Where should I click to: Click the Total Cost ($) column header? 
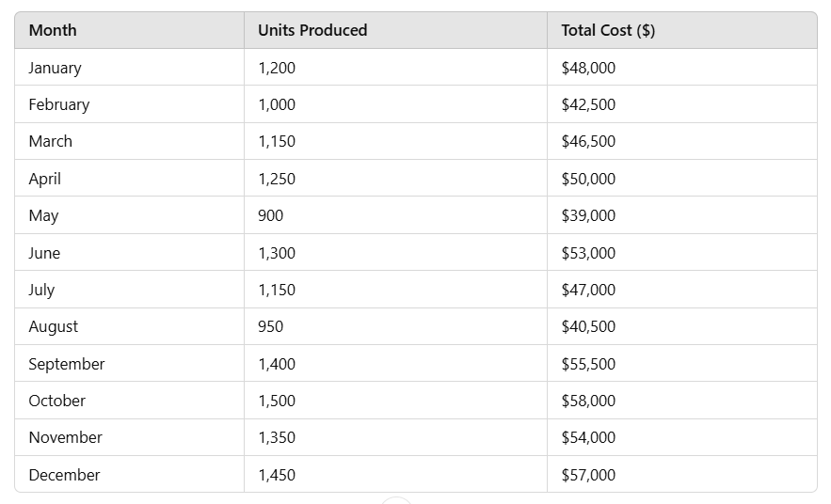click(x=608, y=30)
